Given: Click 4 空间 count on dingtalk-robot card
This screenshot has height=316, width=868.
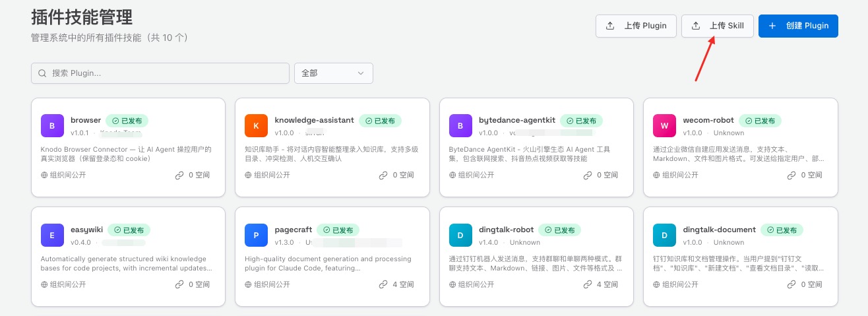Looking at the screenshot, I should [x=607, y=284].
